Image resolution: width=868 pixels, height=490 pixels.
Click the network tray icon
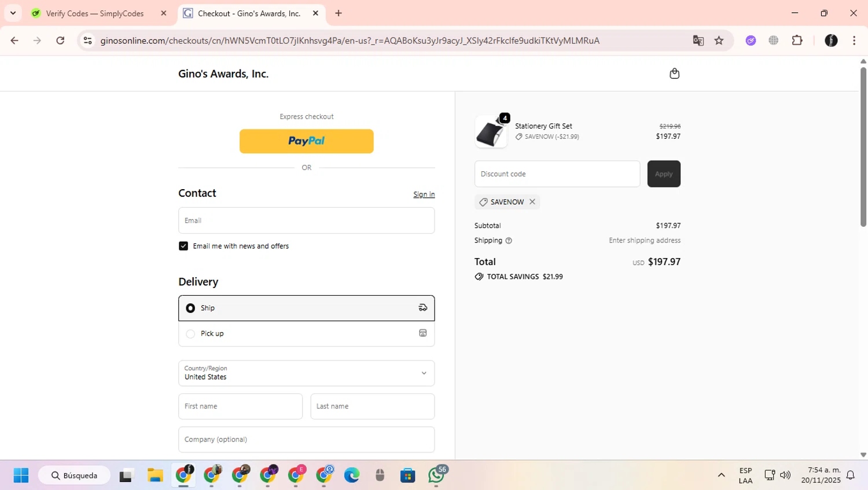click(x=770, y=476)
